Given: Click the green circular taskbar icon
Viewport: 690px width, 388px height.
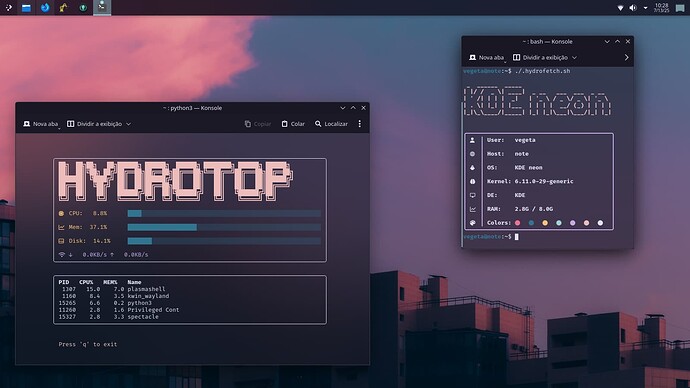Looking at the screenshot, I should (83, 8).
